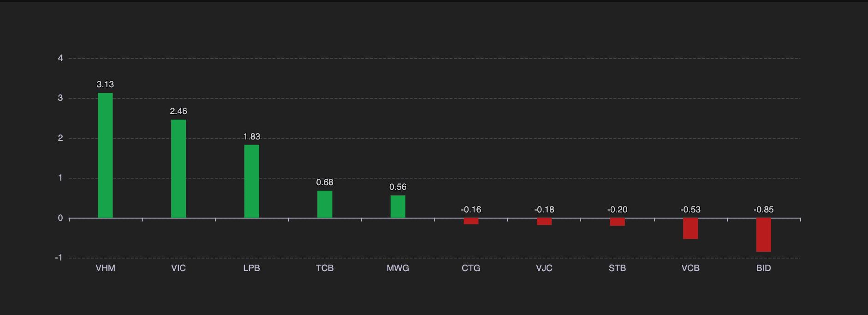The image size is (868, 315).
Task: Select the 0.56 value label
Action: coord(398,187)
